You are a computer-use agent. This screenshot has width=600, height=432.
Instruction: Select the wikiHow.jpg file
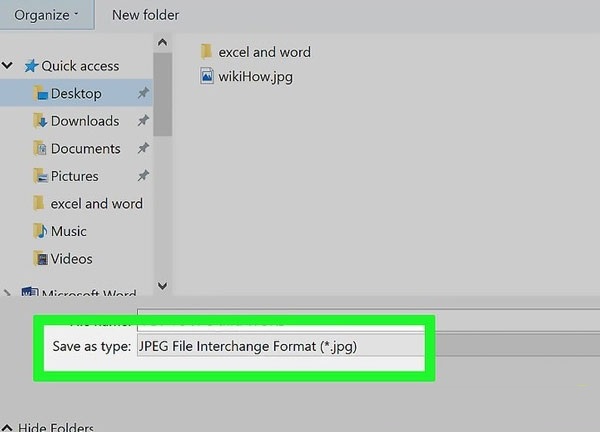click(x=255, y=75)
